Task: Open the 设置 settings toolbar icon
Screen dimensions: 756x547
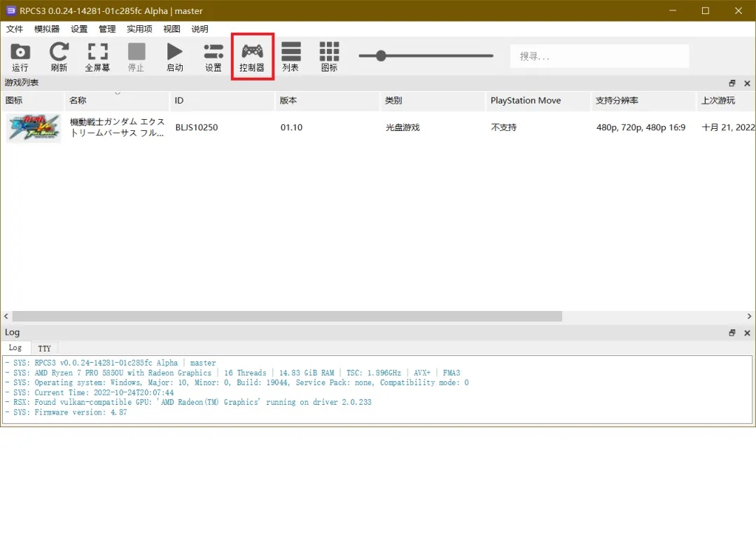Action: [213, 57]
